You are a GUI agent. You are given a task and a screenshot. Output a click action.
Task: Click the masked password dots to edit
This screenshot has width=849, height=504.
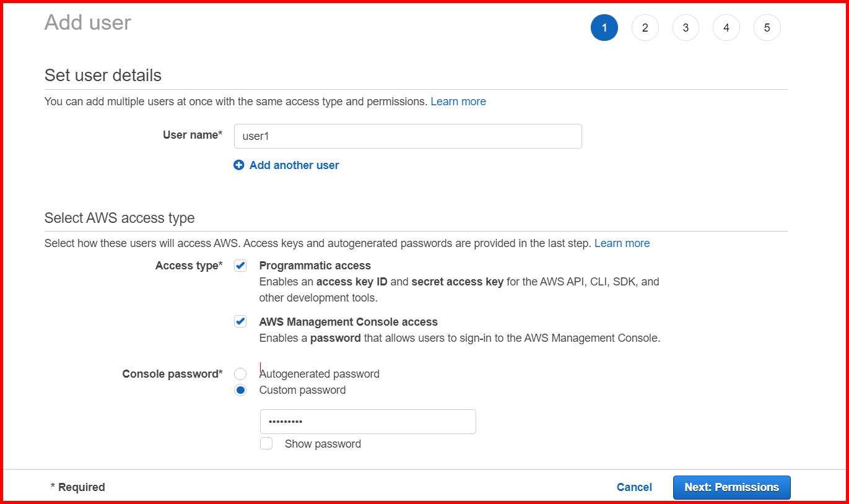[x=285, y=421]
